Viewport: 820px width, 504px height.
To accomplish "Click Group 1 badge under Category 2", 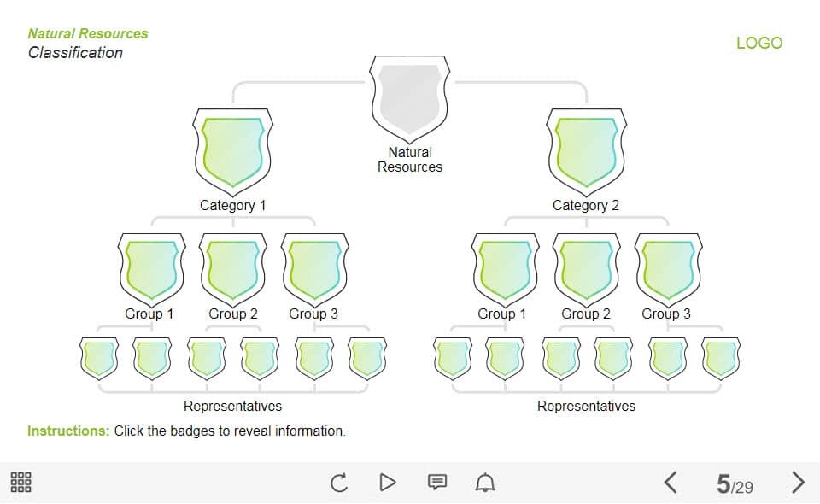I will coord(504,267).
